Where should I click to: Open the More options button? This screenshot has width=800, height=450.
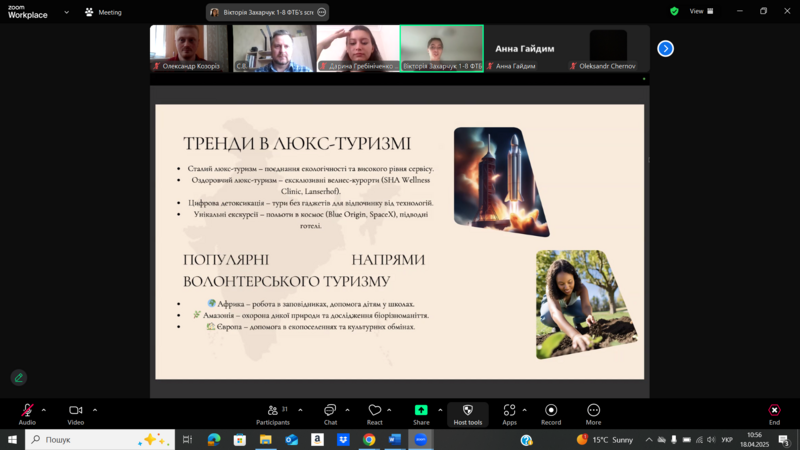(x=593, y=414)
